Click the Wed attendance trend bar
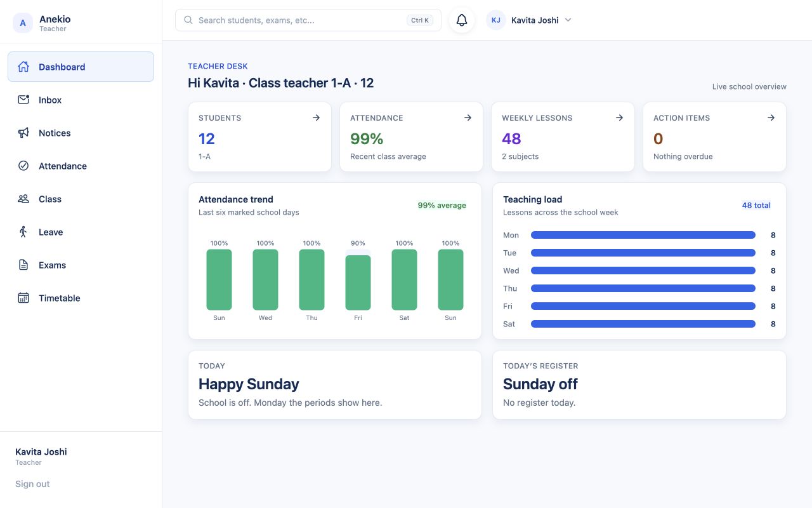 coord(265,279)
